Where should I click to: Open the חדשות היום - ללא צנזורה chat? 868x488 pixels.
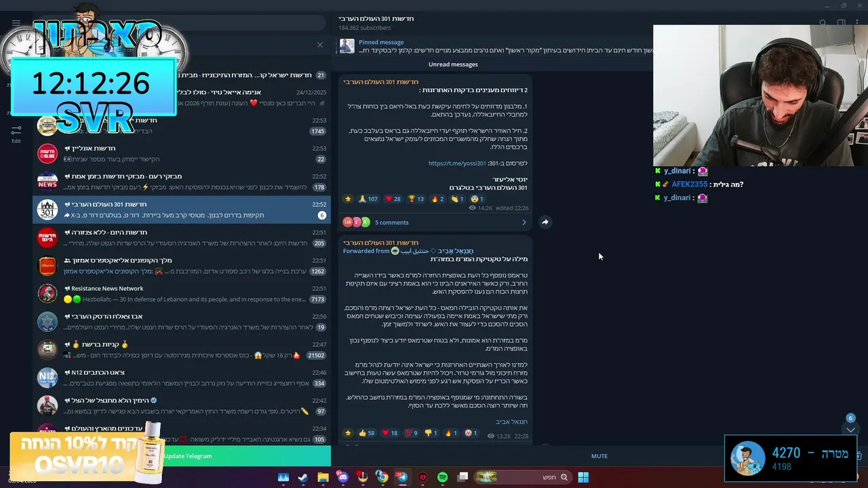click(182, 238)
